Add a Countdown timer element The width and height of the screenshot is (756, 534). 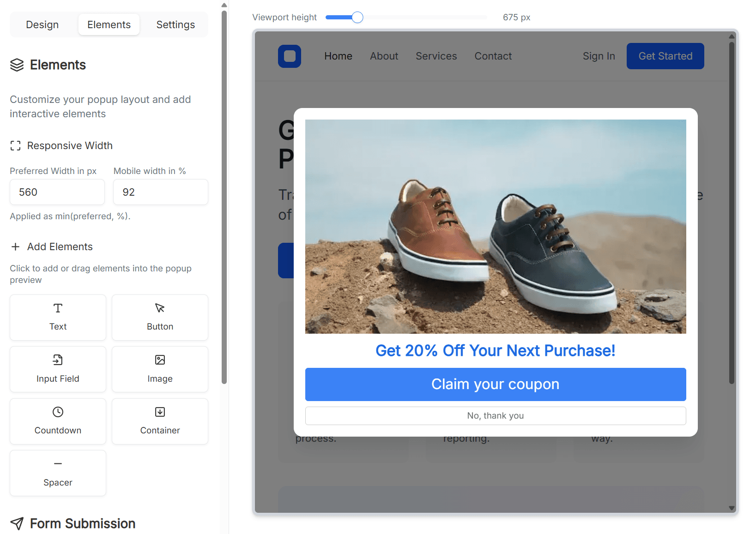[x=58, y=421]
